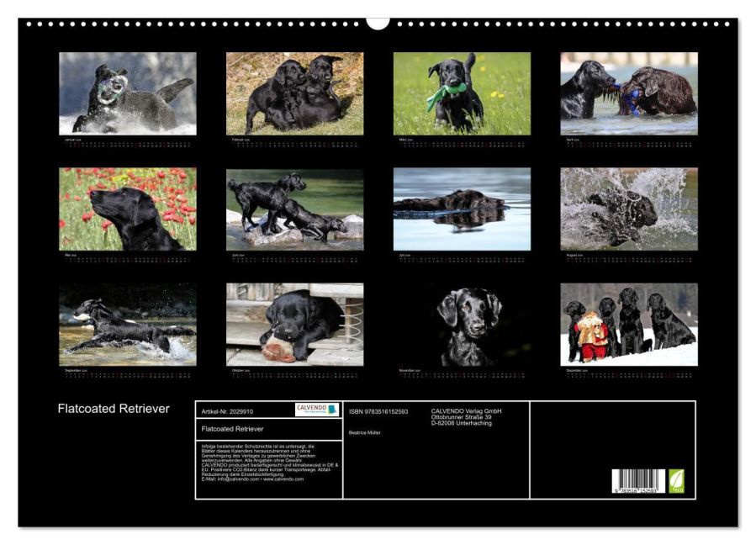Click the barcode image

click(638, 481)
